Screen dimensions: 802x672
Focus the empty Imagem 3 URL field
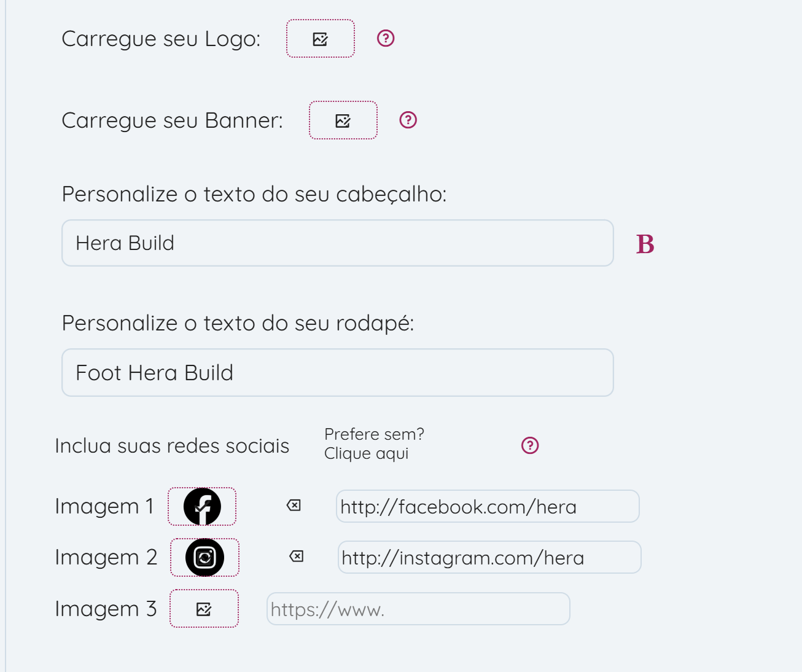pos(418,609)
